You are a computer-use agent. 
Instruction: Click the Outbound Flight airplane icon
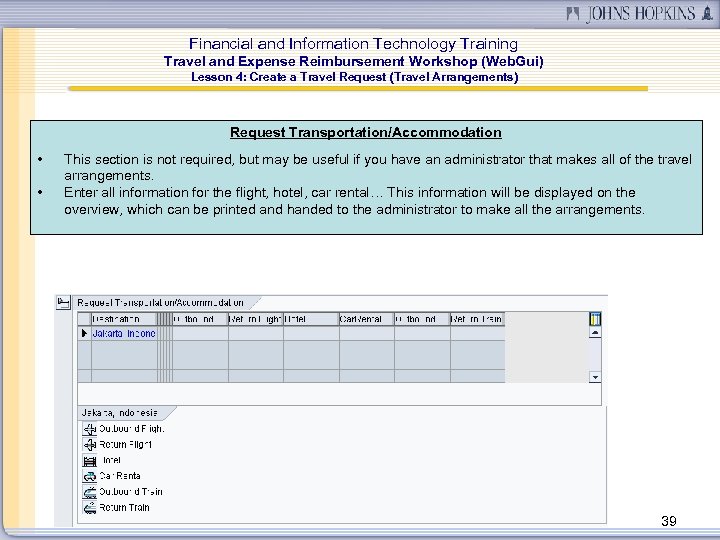coord(90,429)
